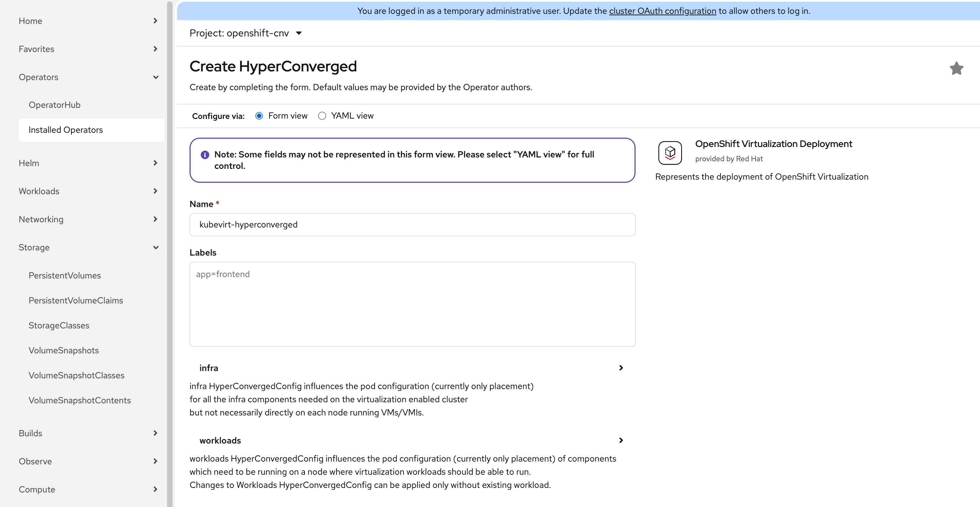Click the info icon in the note banner
The height and width of the screenshot is (507, 980).
pyautogui.click(x=205, y=155)
